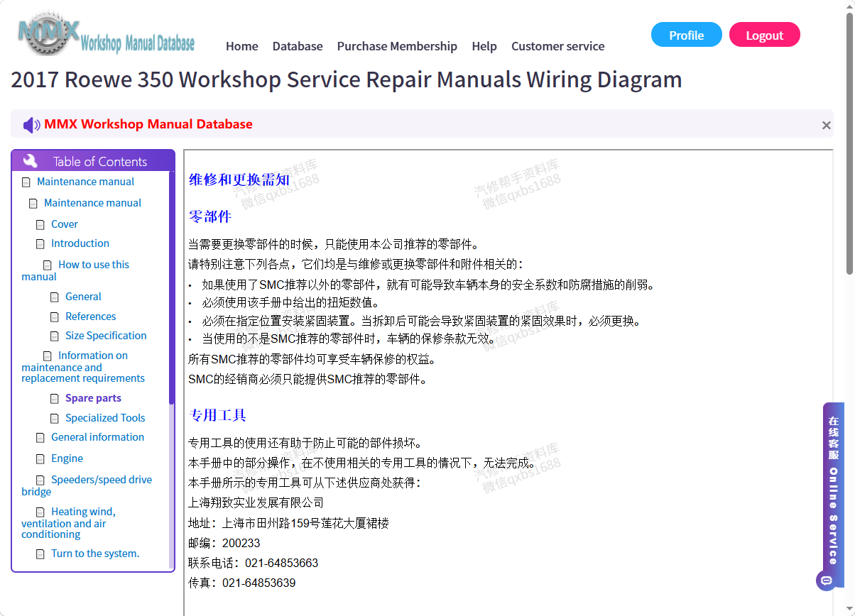Screen dimensions: 855x616
Task: Open the Online Service side tab
Action: click(x=834, y=495)
